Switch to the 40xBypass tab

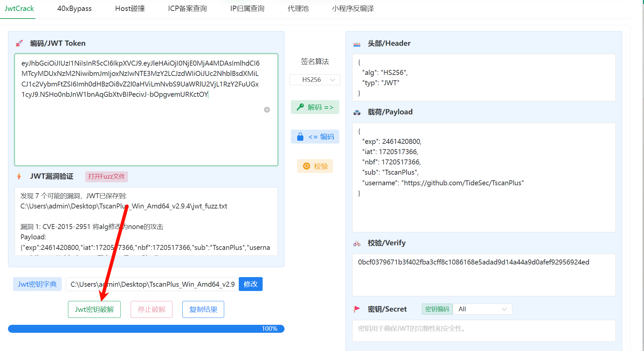74,9
